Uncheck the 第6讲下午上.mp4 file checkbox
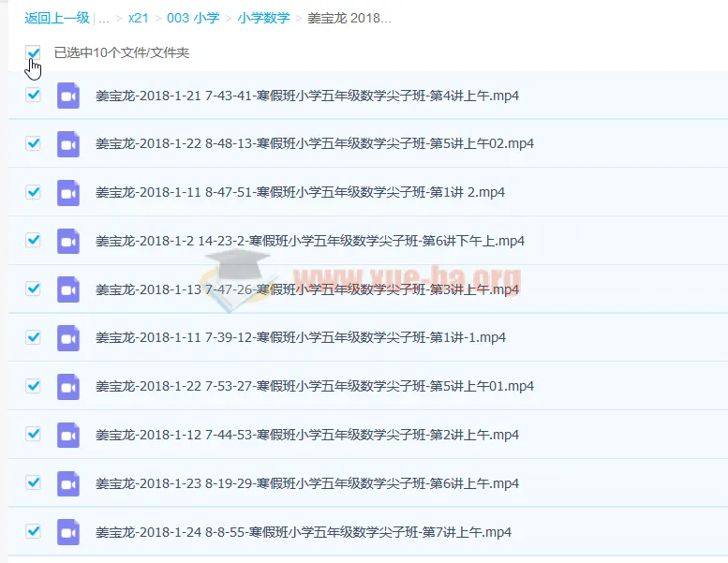This screenshot has height=563, width=728. click(33, 240)
